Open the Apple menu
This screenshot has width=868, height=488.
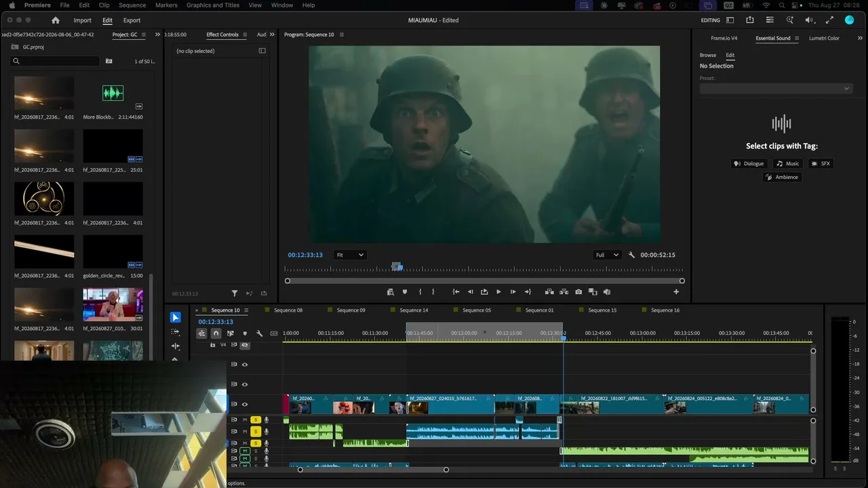pyautogui.click(x=12, y=5)
